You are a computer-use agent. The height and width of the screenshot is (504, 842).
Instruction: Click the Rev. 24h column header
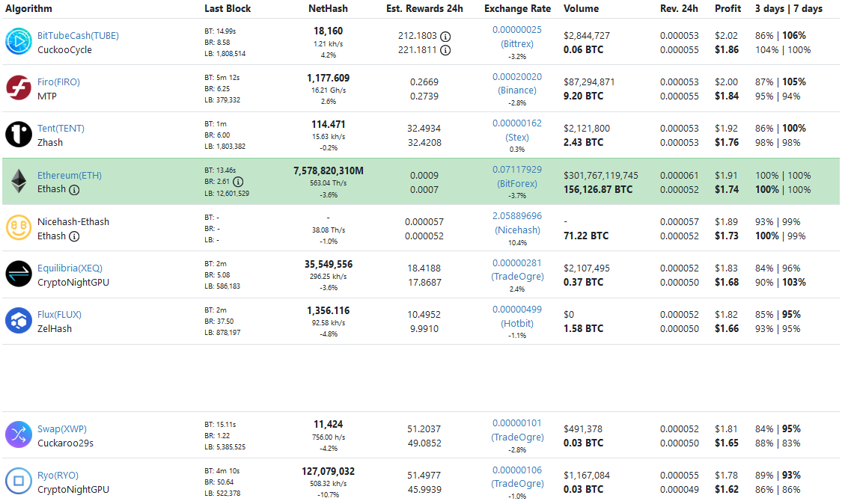(x=680, y=8)
